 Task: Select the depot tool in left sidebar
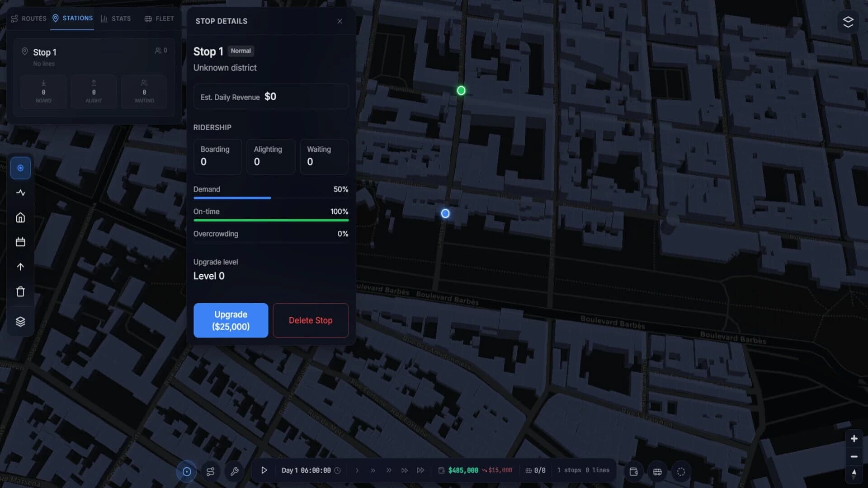pos(20,217)
